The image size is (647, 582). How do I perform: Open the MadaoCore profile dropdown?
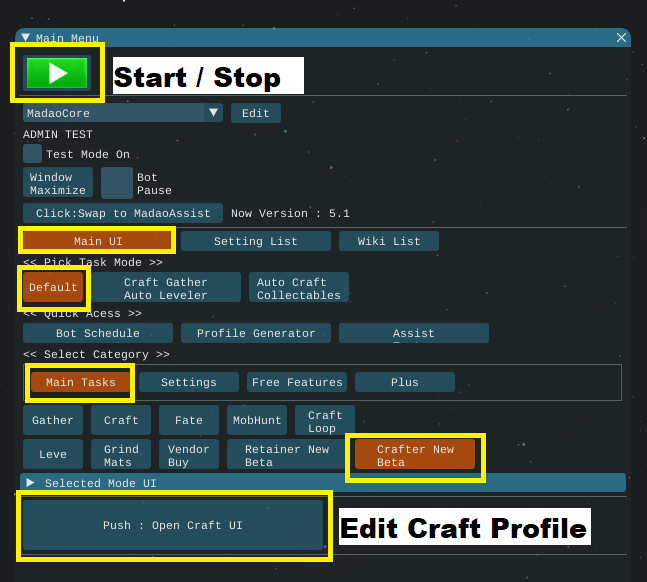(x=213, y=113)
